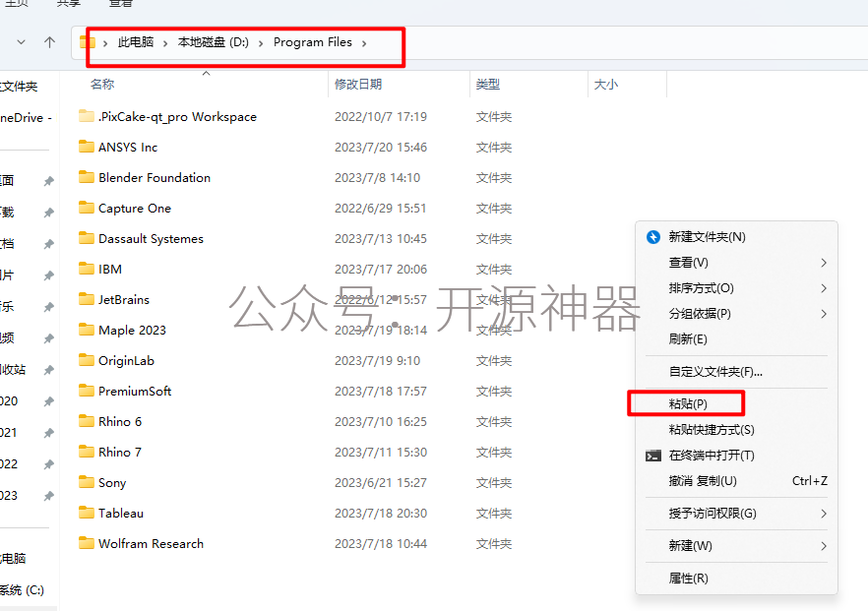This screenshot has width=868, height=611.
Task: Select Rhino 6 folder icon
Action: (x=87, y=421)
